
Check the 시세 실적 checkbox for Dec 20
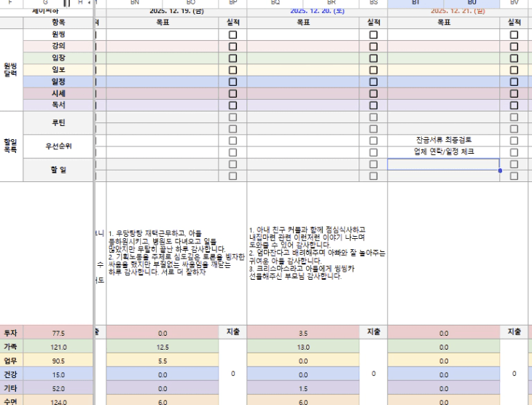(373, 93)
